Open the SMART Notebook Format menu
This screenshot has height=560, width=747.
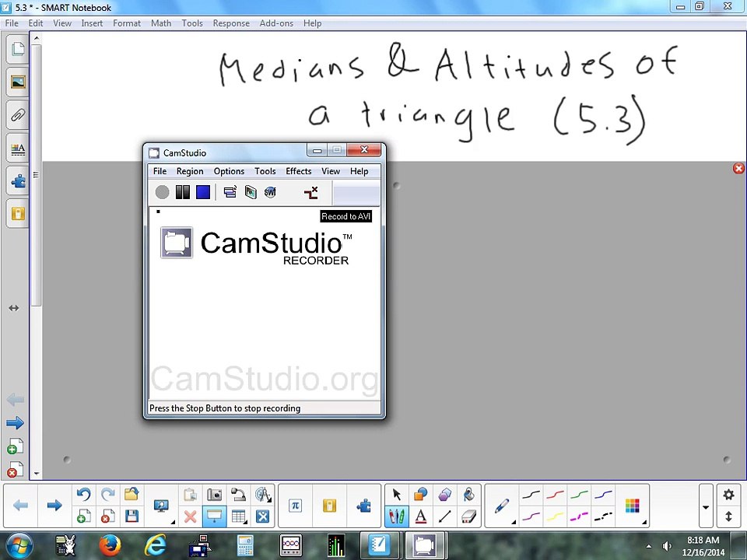pos(127,23)
